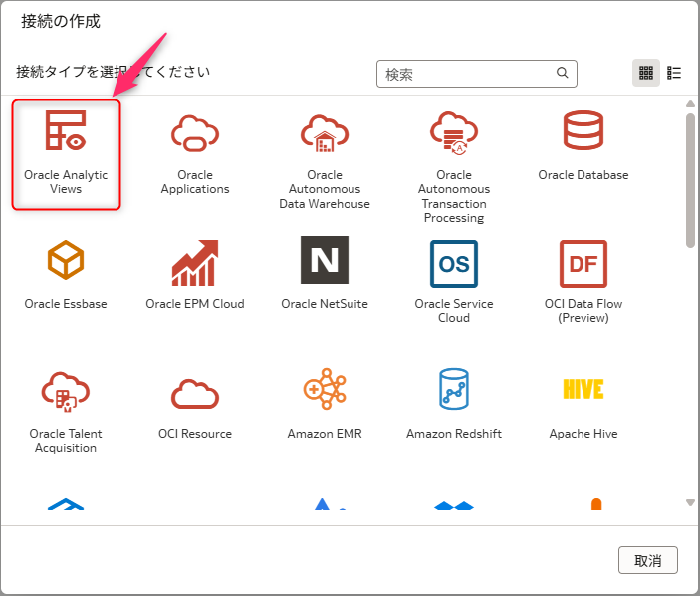This screenshot has width=700, height=596.
Task: Click the 'Amazon Redshift' label
Action: coord(454,434)
